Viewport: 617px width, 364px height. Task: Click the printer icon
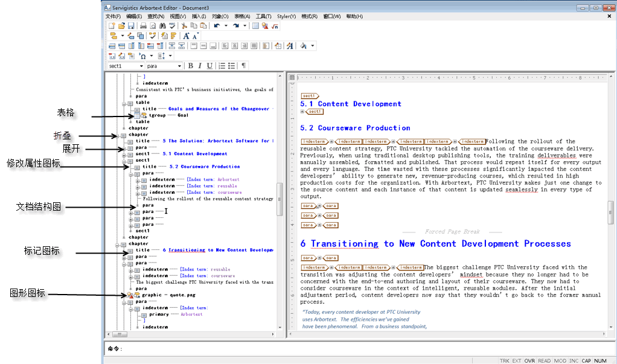pyautogui.click(x=143, y=26)
